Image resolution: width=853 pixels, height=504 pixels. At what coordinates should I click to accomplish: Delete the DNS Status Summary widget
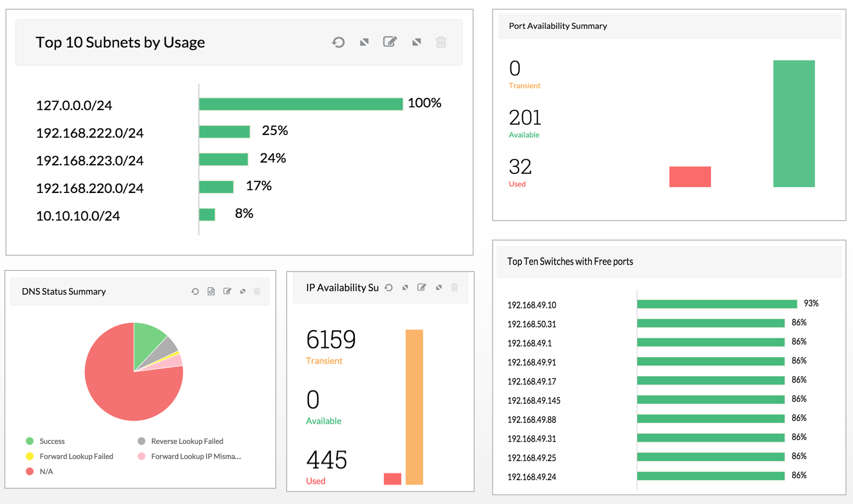(x=257, y=292)
